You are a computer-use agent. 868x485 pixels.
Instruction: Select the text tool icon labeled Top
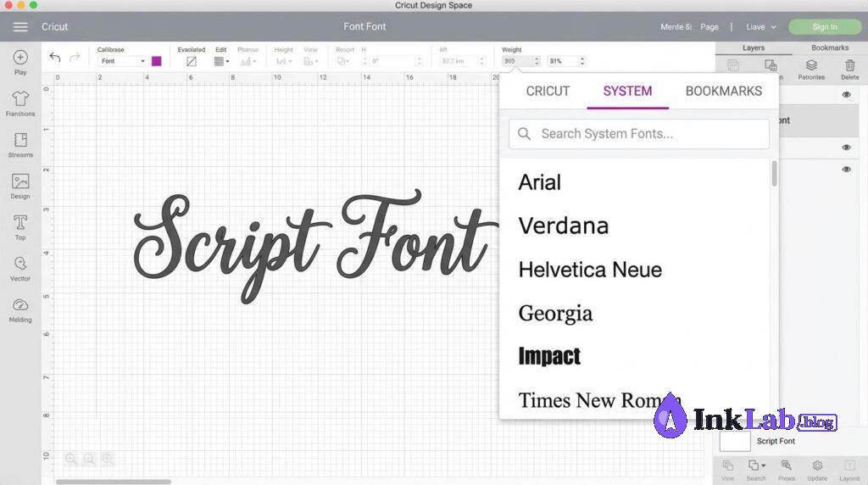pyautogui.click(x=20, y=222)
